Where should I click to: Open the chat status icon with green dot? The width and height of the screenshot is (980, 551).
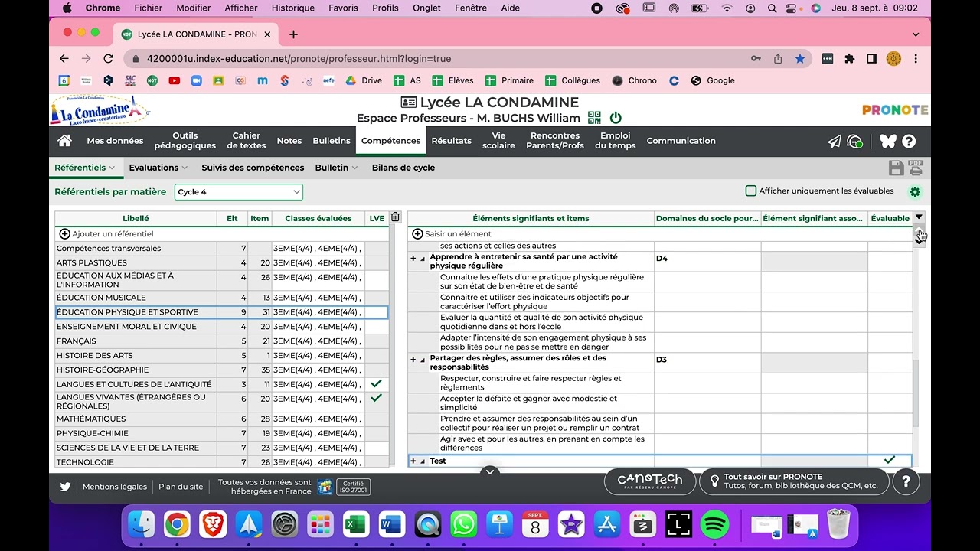coord(855,142)
